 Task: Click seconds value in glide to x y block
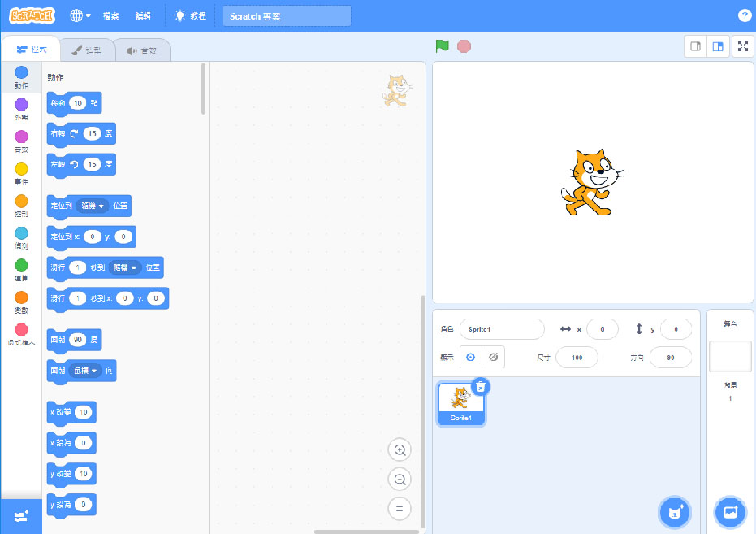(77, 298)
